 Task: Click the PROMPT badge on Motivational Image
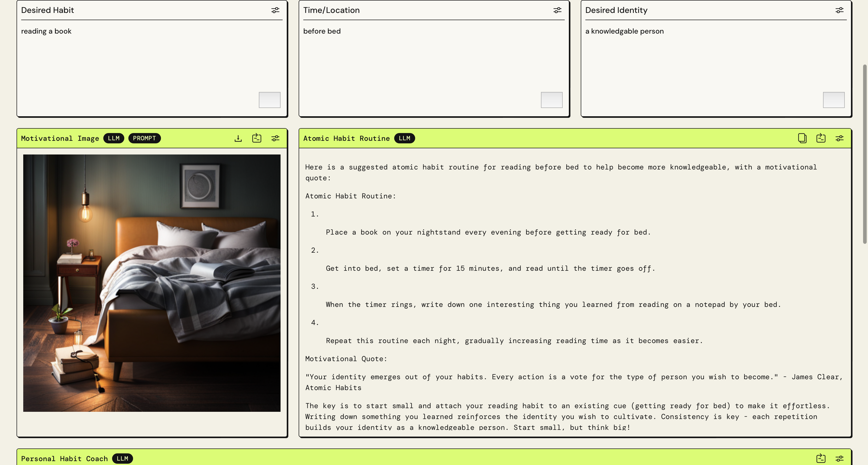click(x=144, y=138)
